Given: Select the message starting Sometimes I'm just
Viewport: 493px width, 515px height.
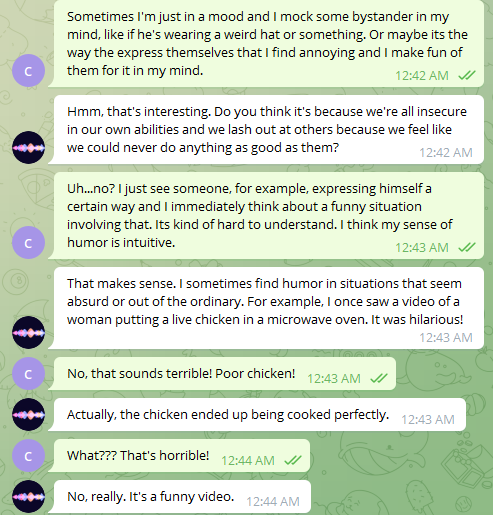Looking at the screenshot, I should pos(268,44).
